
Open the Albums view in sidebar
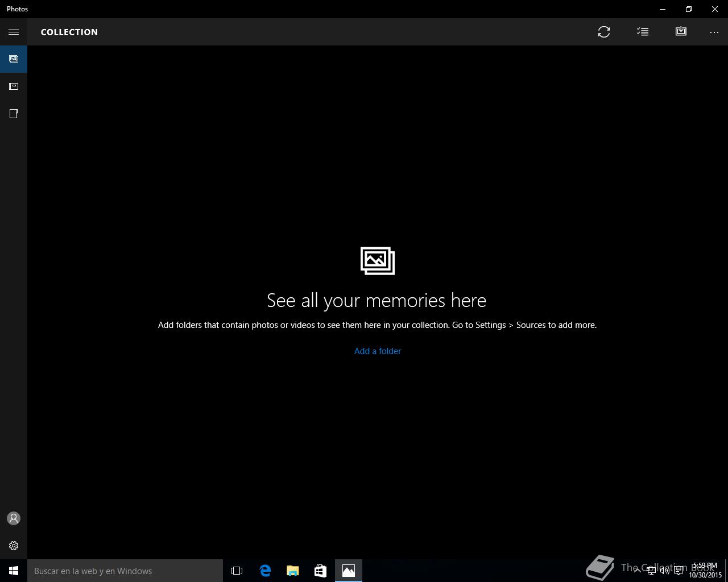14,86
